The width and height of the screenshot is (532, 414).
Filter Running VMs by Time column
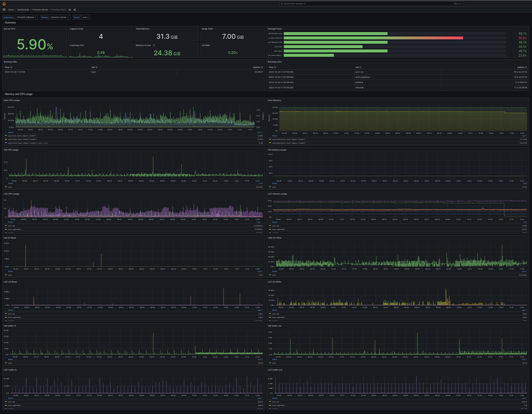tap(11, 67)
